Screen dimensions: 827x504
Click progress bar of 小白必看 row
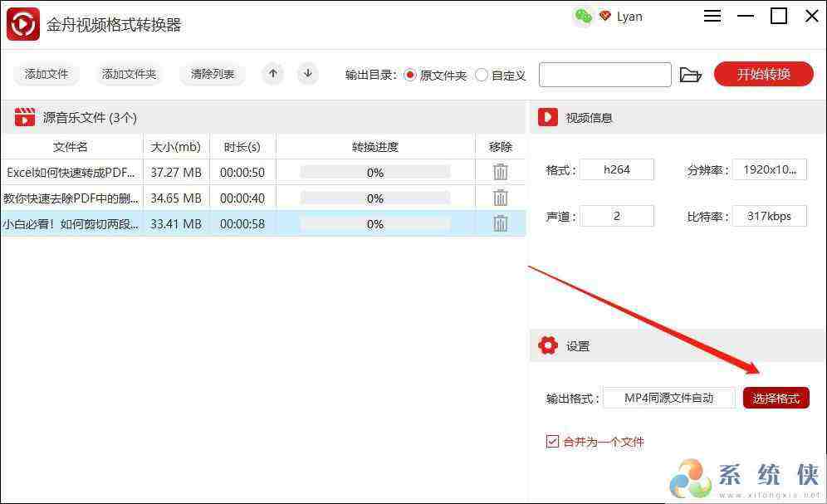click(x=375, y=224)
